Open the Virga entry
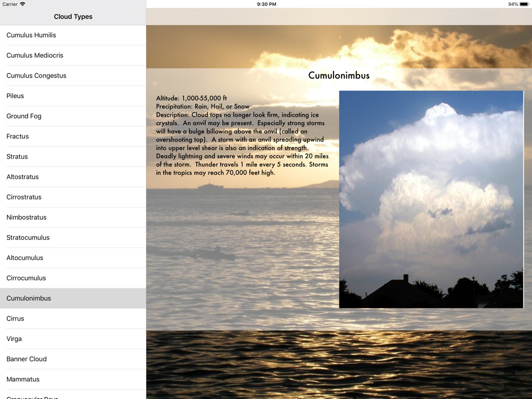The width and height of the screenshot is (532, 399). 73,339
